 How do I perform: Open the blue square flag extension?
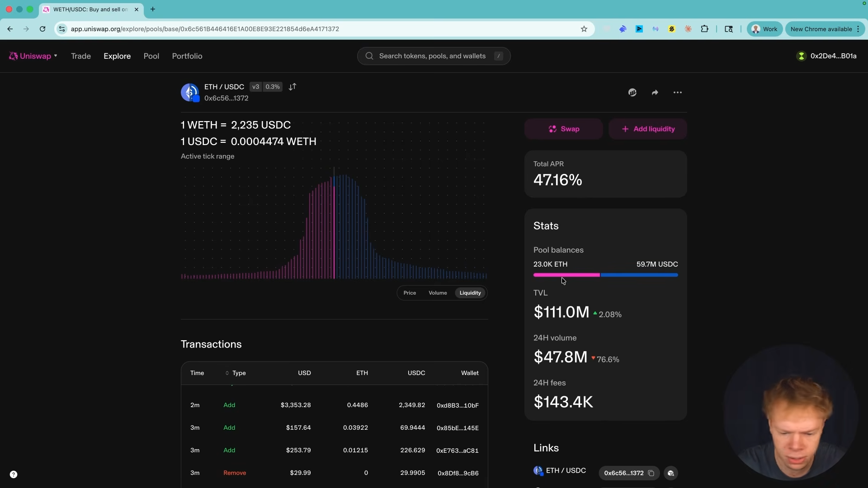[639, 29]
